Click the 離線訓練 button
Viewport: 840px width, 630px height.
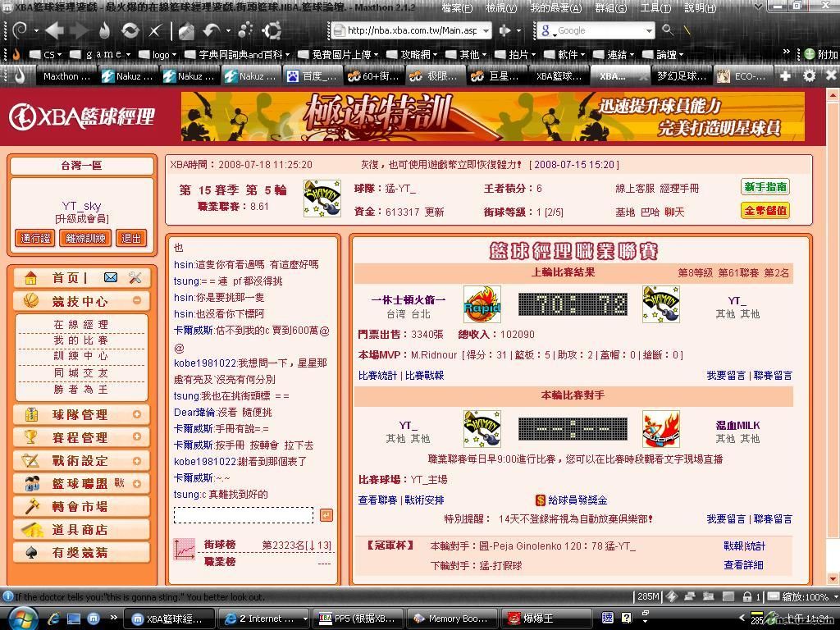point(85,238)
